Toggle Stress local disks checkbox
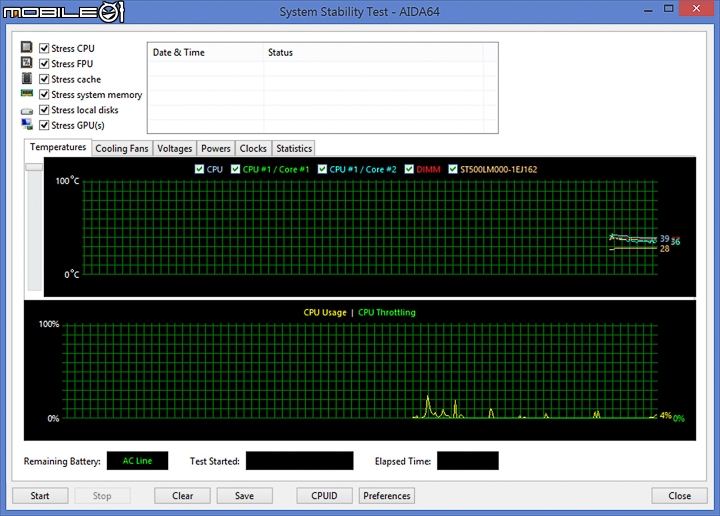This screenshot has width=720, height=516. pyautogui.click(x=44, y=110)
